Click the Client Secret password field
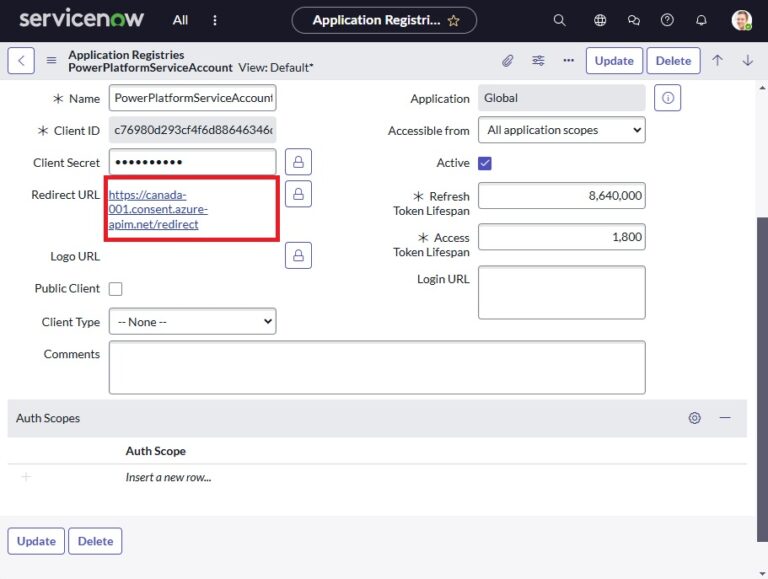This screenshot has width=768, height=579. (x=192, y=162)
